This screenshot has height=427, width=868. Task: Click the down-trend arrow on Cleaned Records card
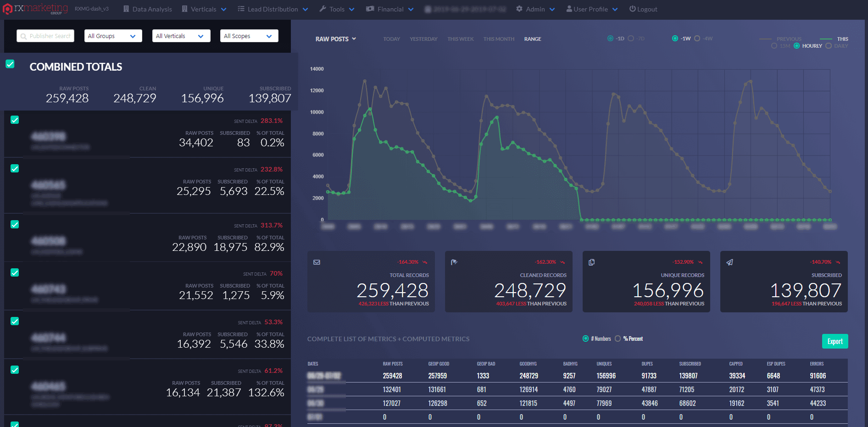pyautogui.click(x=562, y=262)
